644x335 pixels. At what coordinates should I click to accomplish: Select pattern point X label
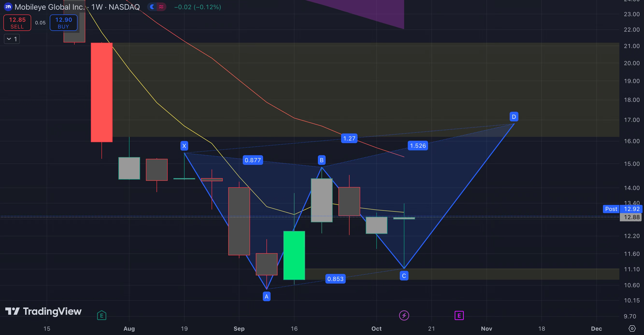coord(184,146)
